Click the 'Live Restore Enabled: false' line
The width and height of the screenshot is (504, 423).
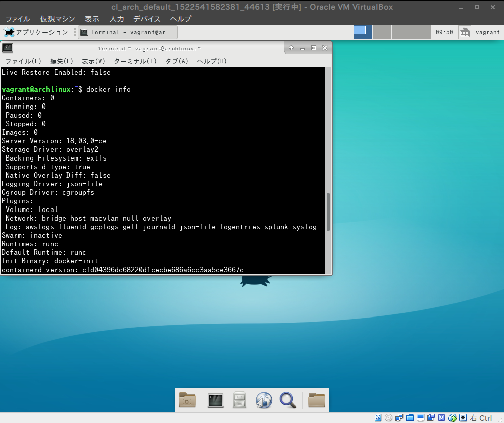(x=56, y=72)
